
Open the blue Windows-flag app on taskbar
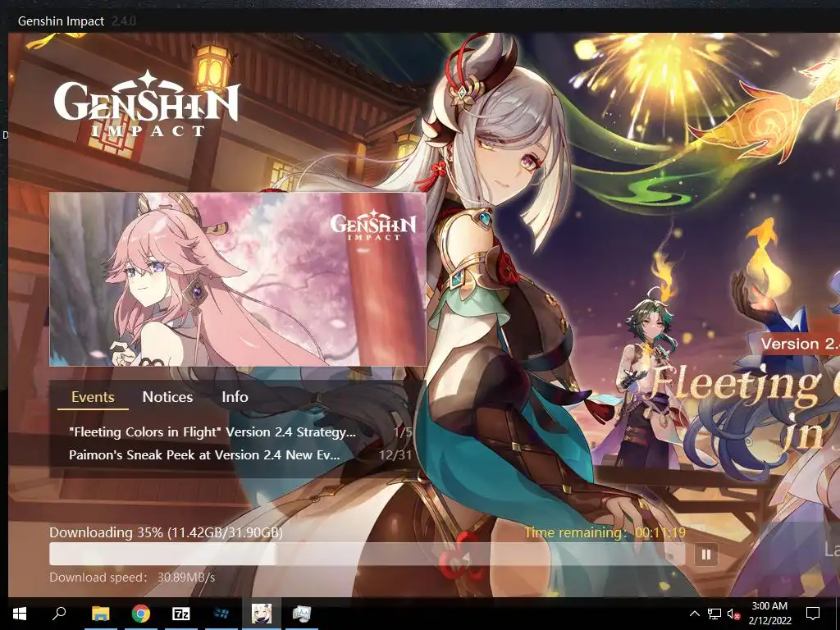click(221, 614)
